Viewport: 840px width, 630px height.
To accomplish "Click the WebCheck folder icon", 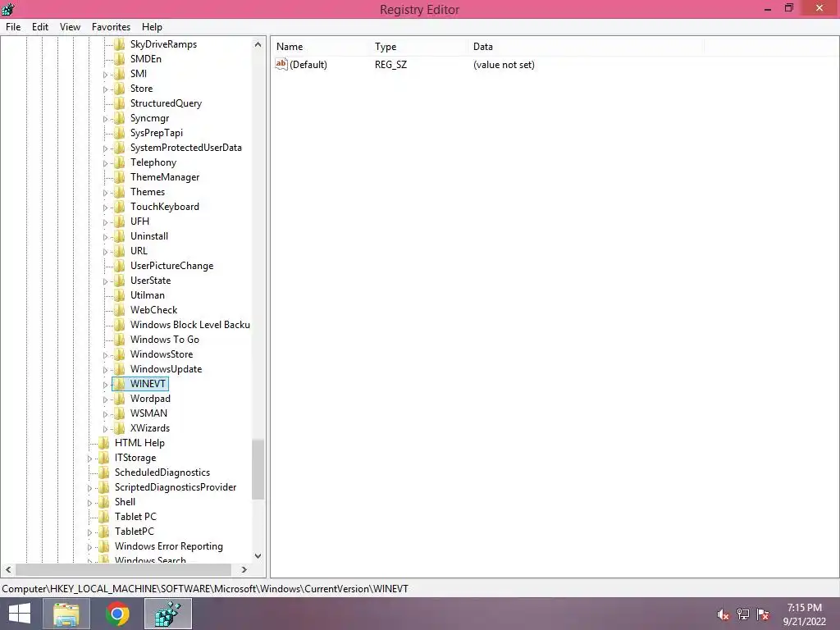I will coord(120,310).
